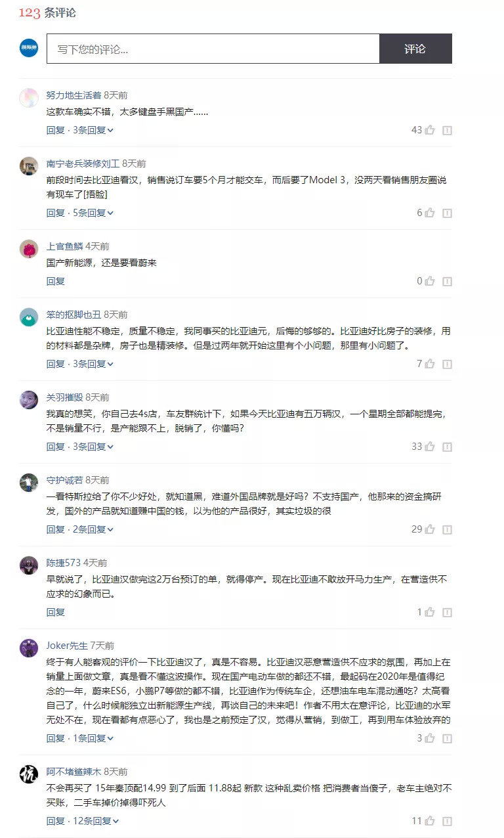This screenshot has width=504, height=838.
Task: Like the comment by 努力地生活着
Action: click(430, 130)
